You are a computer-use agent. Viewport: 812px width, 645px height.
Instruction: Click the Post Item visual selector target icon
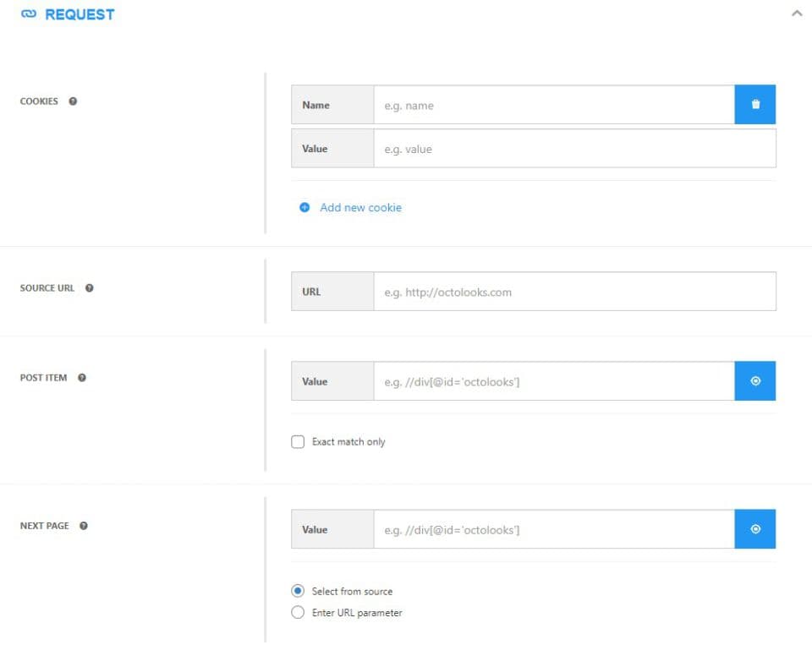tap(755, 381)
